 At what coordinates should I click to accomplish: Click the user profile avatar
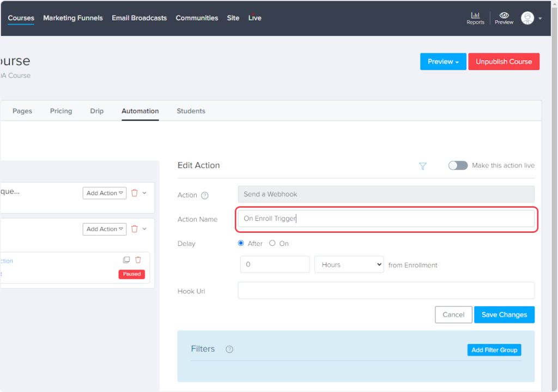(527, 18)
